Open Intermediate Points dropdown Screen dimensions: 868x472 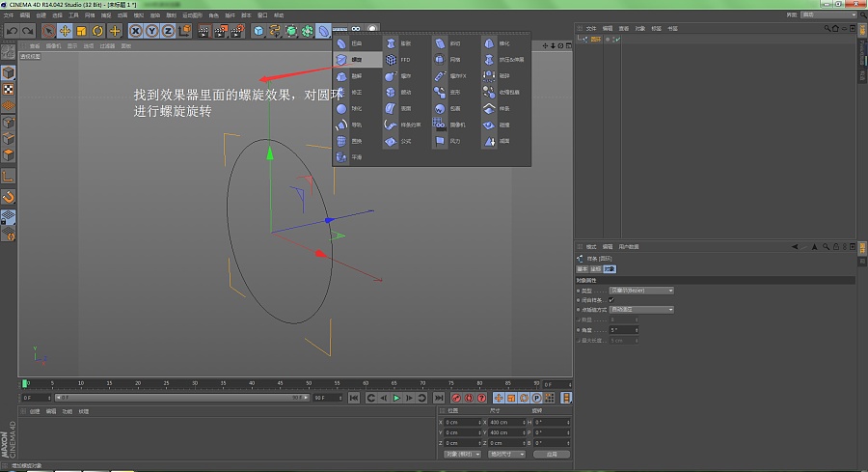coord(641,310)
